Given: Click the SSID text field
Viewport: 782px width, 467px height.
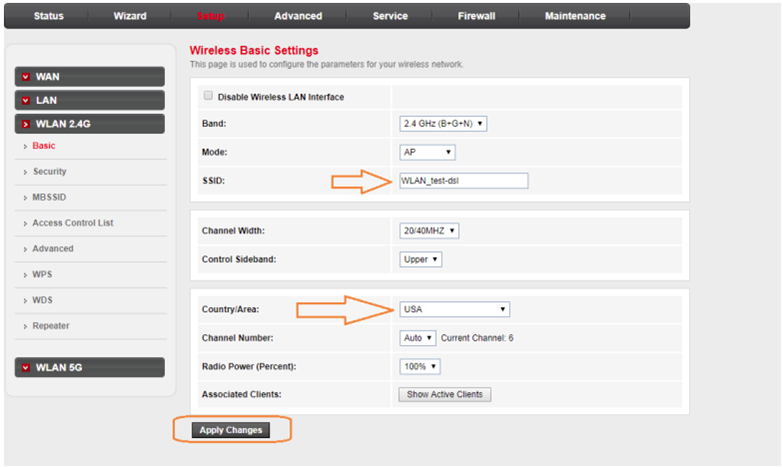Looking at the screenshot, I should [463, 181].
